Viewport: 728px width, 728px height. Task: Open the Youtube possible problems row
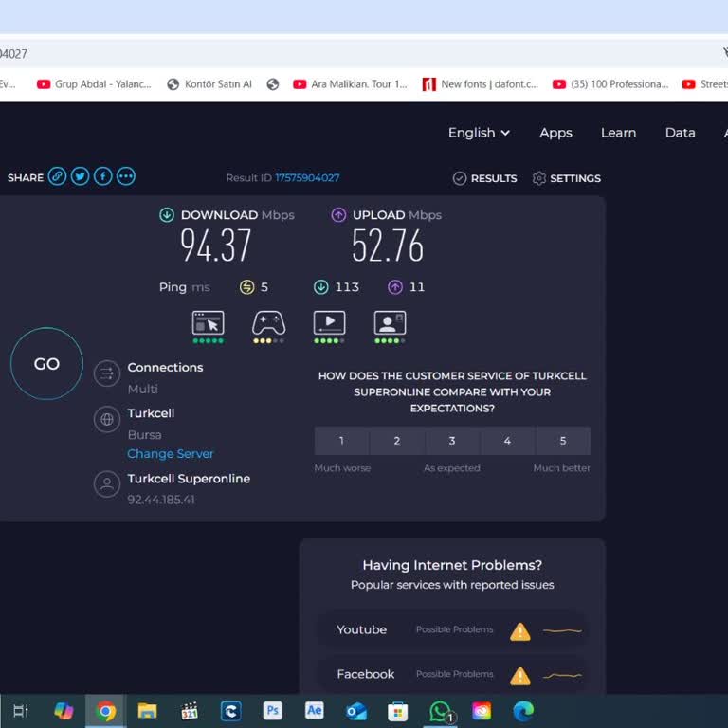(x=453, y=630)
